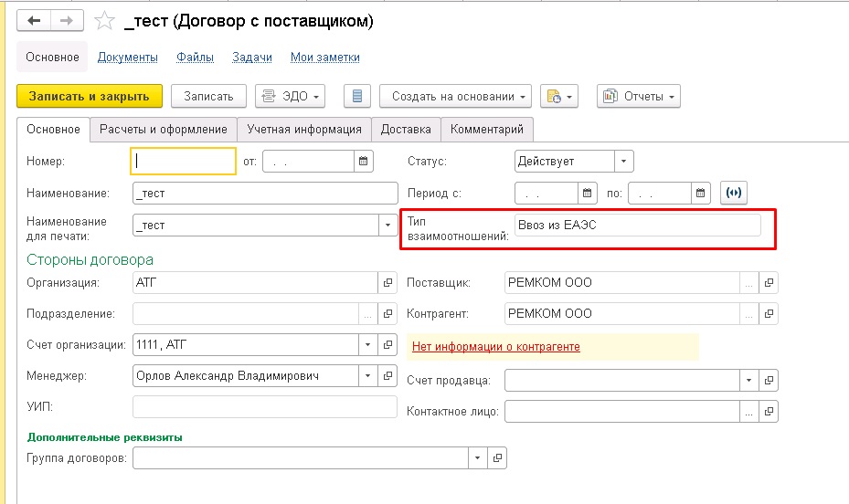Choose Контактное лицо via ellipsis button
Screen dimensions: 849x504
[x=749, y=412]
